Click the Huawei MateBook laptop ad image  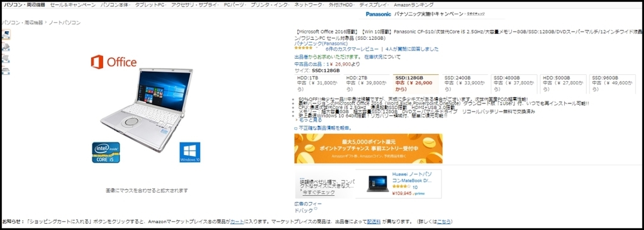point(377,184)
